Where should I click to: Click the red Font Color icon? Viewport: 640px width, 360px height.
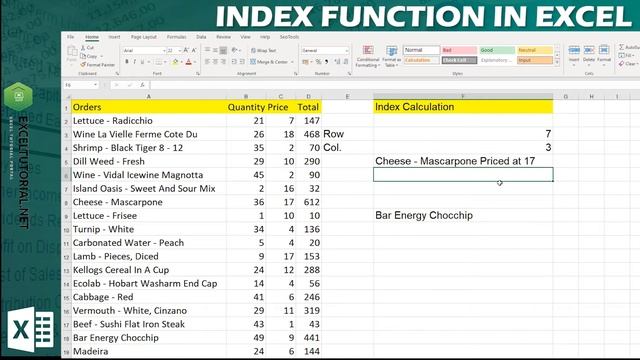tap(189, 62)
